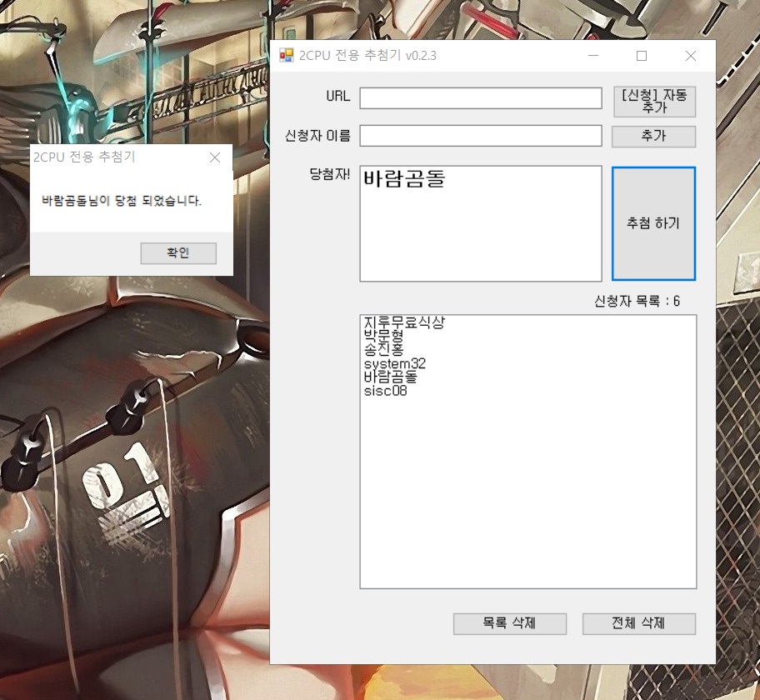Close the winner message dialog
The width and height of the screenshot is (760, 700).
coord(215,157)
